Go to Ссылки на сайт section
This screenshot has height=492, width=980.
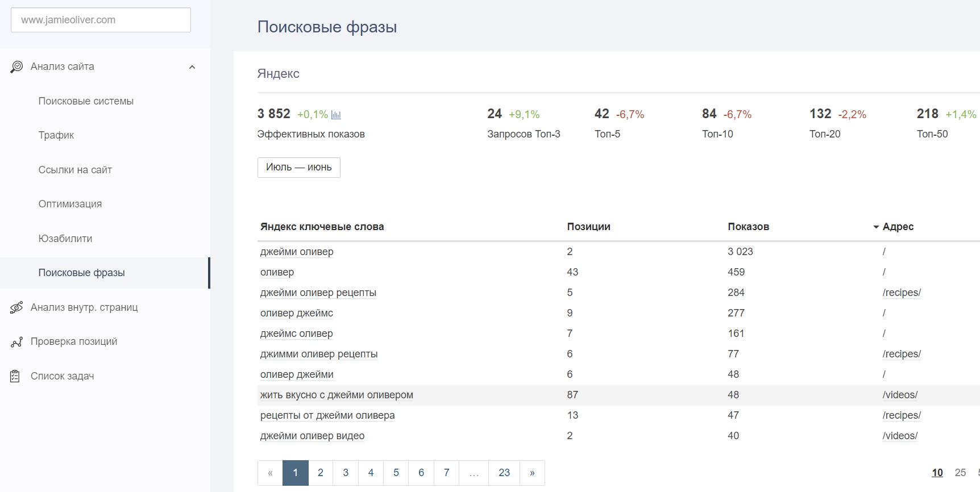click(75, 170)
